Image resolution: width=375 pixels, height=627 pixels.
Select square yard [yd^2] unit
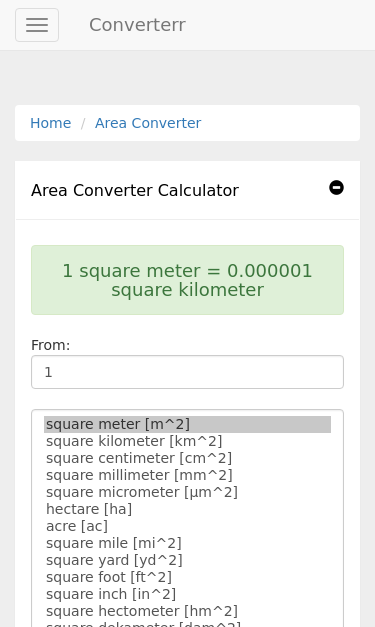point(188,560)
